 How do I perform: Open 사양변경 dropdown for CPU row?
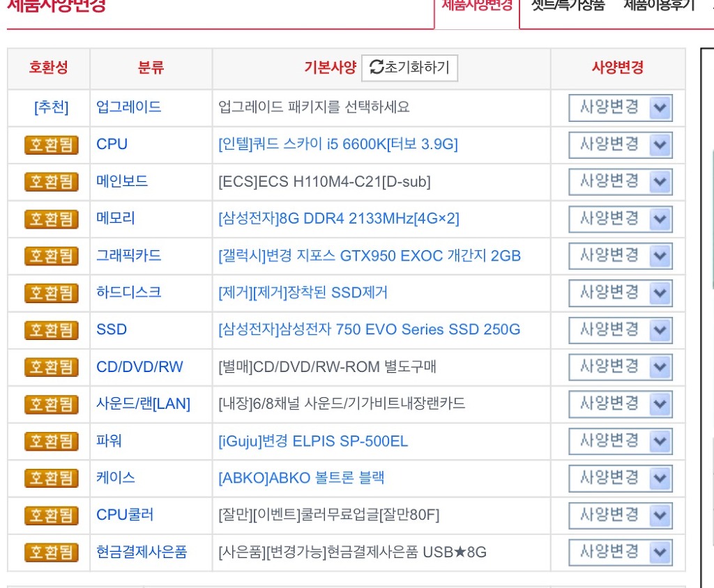pyautogui.click(x=620, y=145)
